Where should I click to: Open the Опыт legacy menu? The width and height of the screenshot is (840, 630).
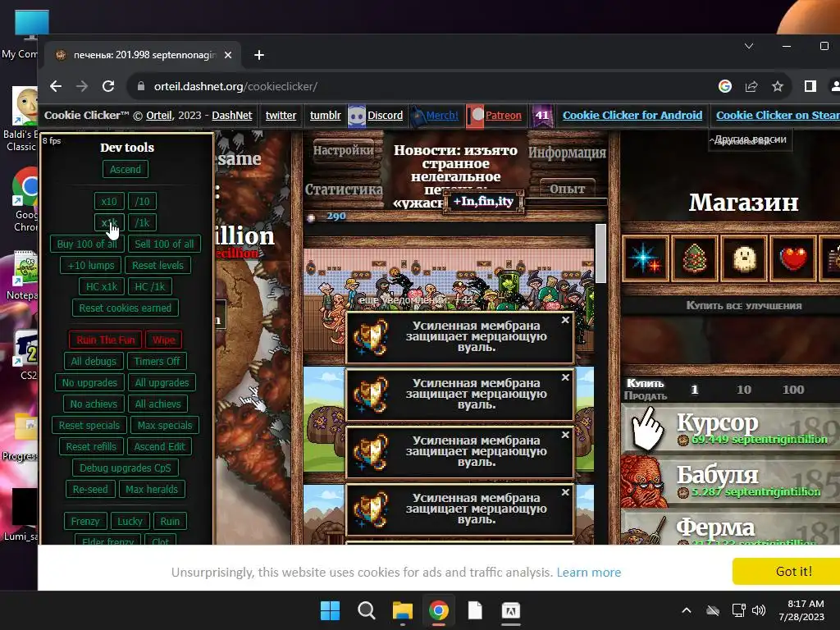(568, 189)
